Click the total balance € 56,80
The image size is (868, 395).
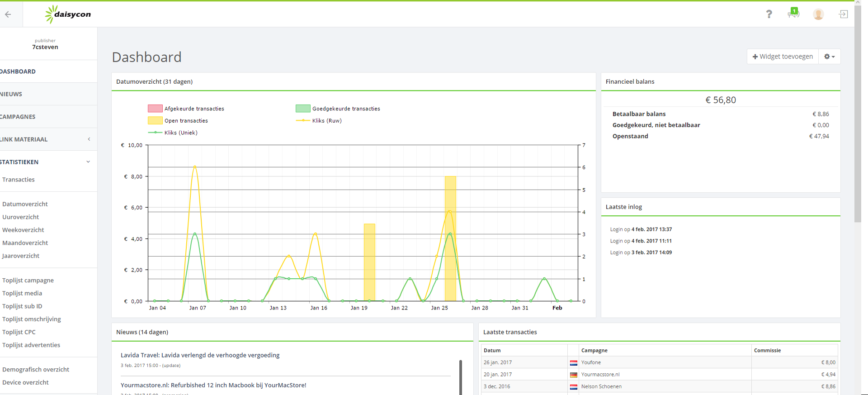[x=721, y=100]
